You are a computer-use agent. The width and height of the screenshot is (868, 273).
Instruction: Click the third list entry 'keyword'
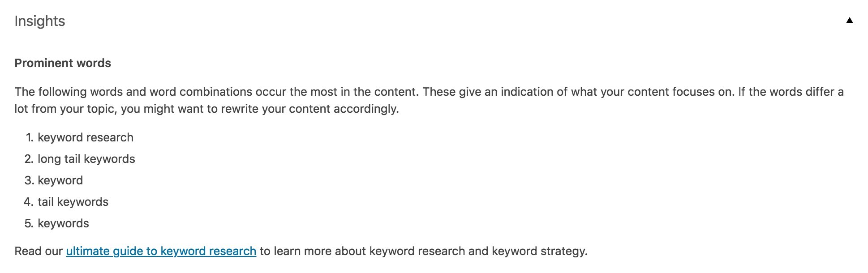point(60,180)
